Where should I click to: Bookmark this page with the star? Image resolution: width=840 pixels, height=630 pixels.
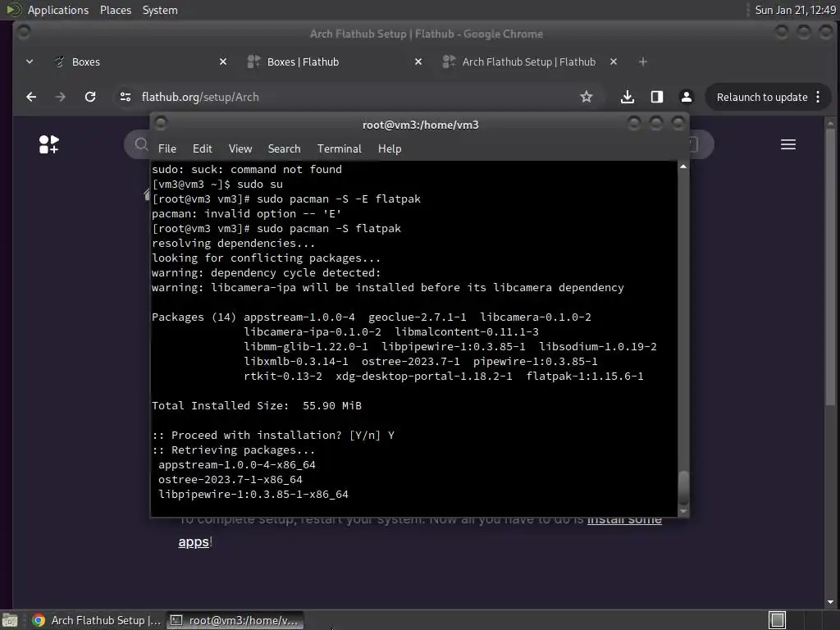(x=586, y=97)
